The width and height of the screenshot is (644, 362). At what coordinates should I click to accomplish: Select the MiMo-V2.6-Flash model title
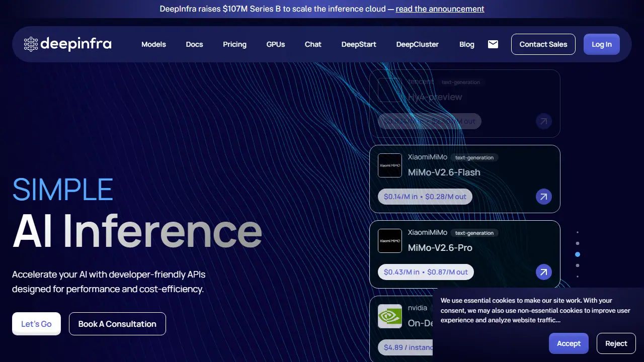(x=444, y=172)
